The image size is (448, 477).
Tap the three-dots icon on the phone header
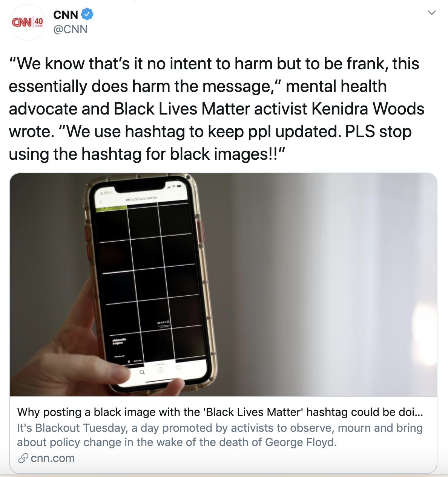coord(180,195)
